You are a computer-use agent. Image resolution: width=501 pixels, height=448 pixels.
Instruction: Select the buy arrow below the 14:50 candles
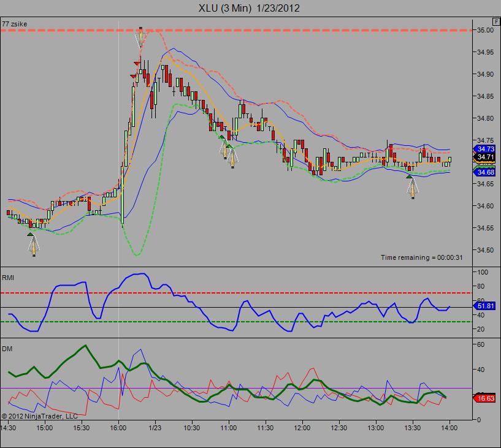click(34, 246)
